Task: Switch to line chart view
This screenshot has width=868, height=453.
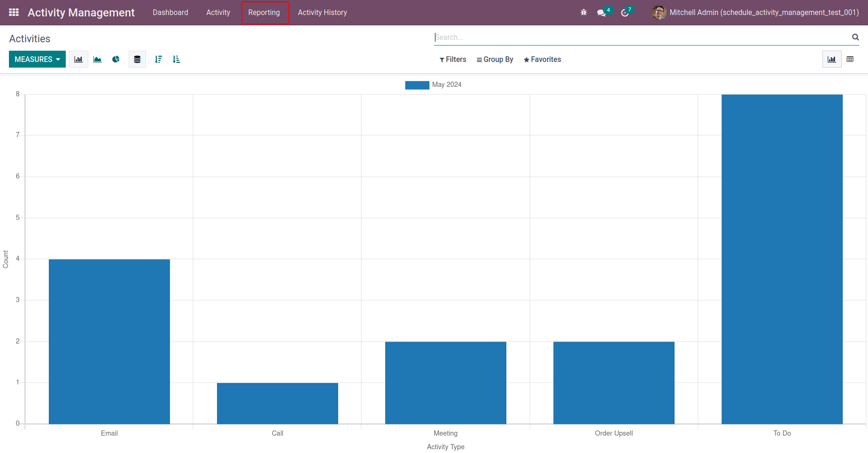Action: click(98, 59)
